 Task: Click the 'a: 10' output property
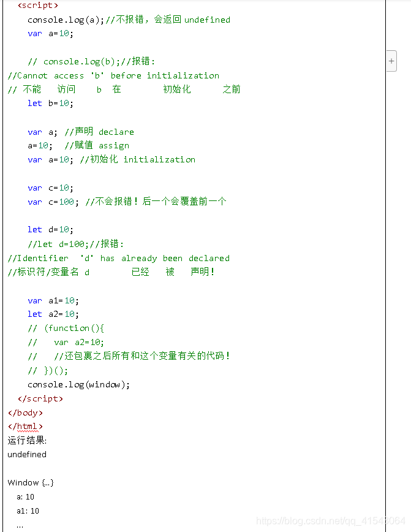pyautogui.click(x=26, y=497)
